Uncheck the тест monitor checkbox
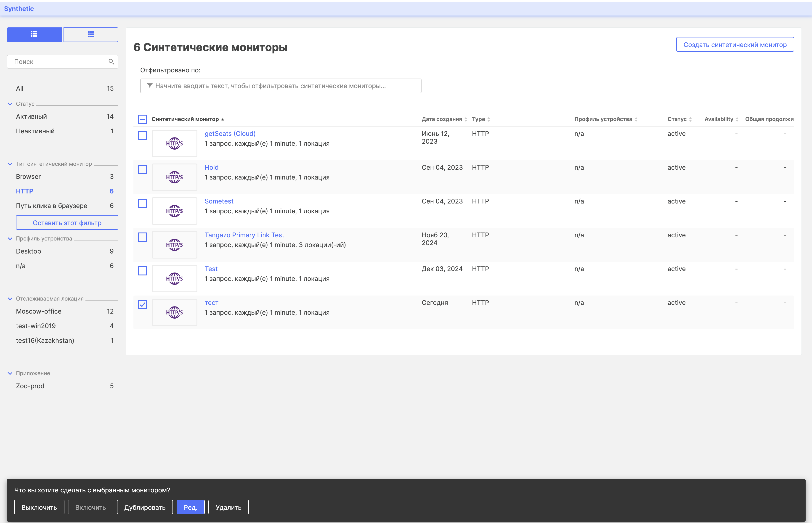 pos(142,305)
